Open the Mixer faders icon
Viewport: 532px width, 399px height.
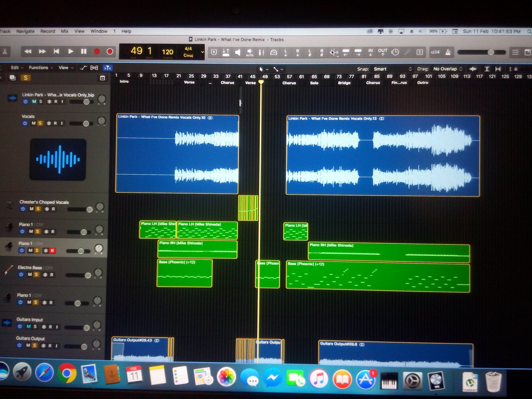[262, 52]
